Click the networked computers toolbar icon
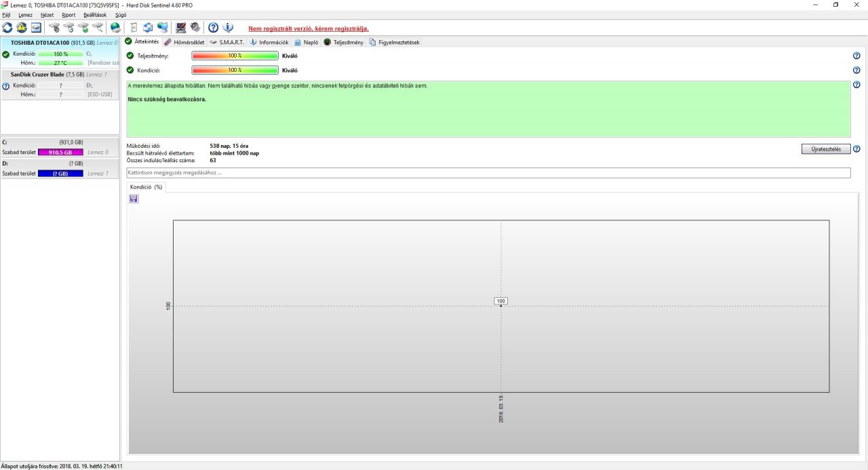The width and height of the screenshot is (868, 470). point(163,28)
